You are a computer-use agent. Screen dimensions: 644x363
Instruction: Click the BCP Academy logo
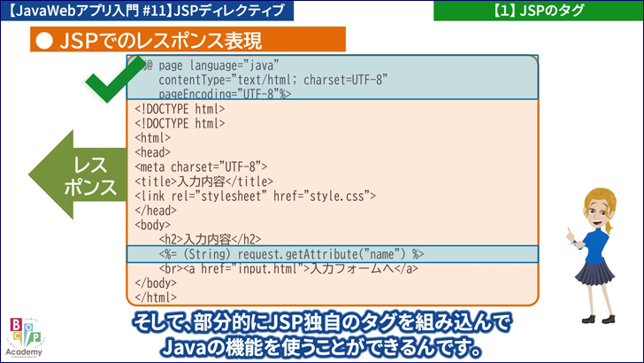point(25,336)
